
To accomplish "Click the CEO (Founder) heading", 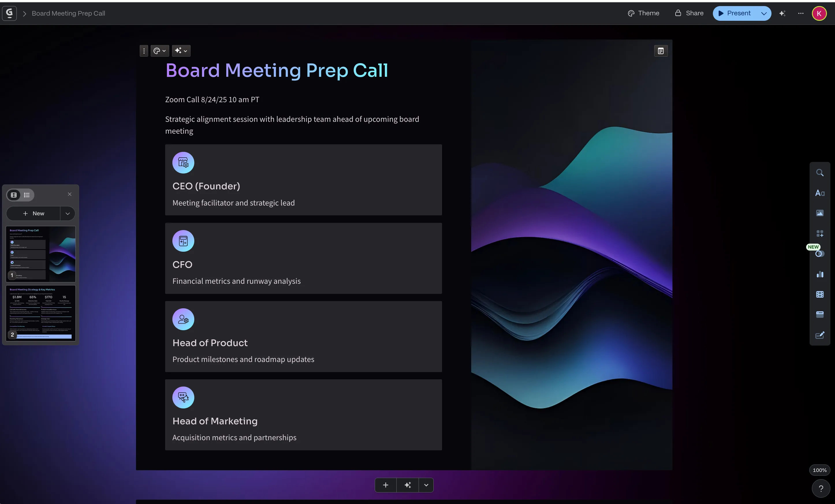I will pos(206,186).
